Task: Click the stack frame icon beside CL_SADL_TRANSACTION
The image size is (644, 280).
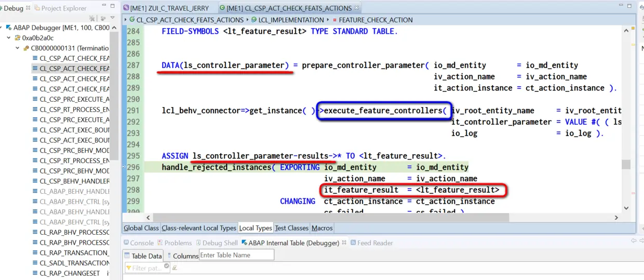Action: [35, 263]
